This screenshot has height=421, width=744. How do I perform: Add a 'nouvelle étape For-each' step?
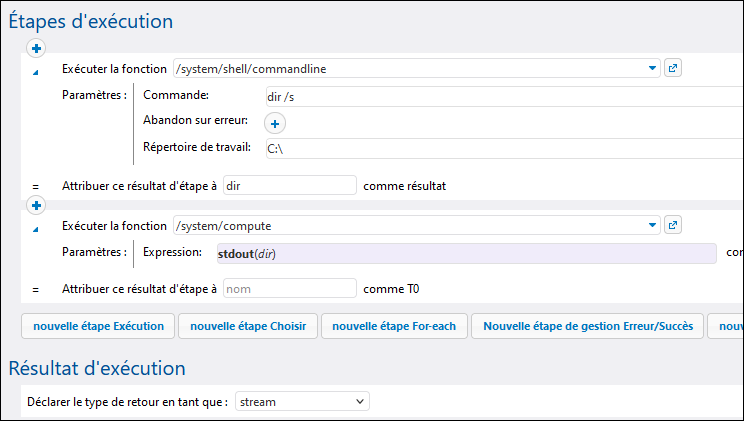392,326
